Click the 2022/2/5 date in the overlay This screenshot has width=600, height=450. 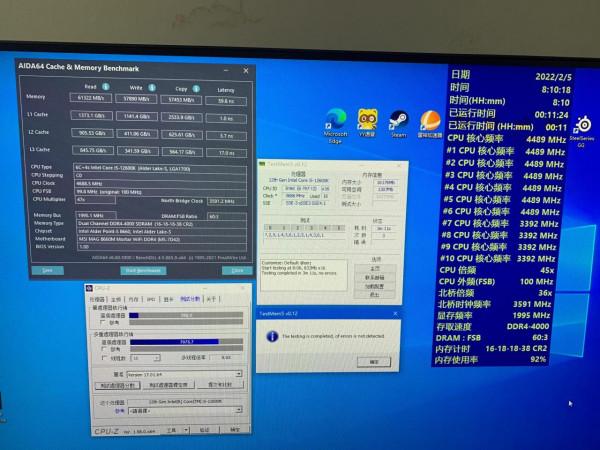tap(553, 77)
